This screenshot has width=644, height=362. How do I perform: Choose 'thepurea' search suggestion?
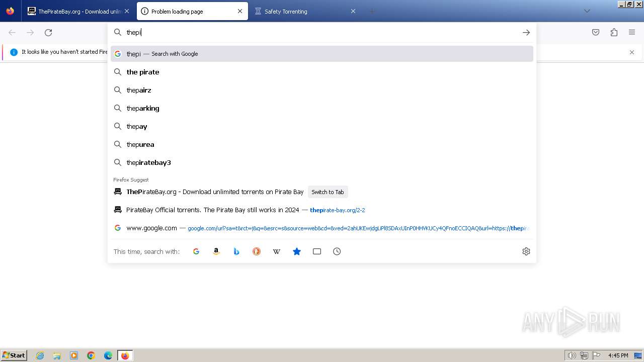pos(322,144)
